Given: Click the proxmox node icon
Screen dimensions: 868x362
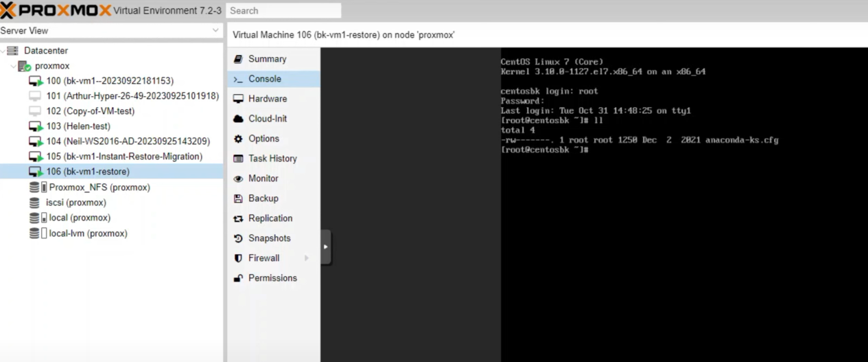Looking at the screenshot, I should click(x=24, y=66).
